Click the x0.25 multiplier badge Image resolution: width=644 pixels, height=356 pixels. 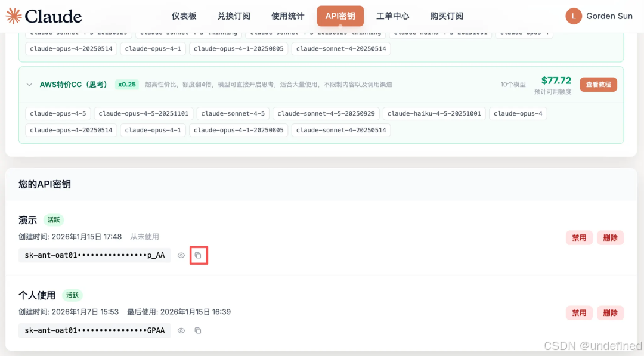[x=127, y=85]
